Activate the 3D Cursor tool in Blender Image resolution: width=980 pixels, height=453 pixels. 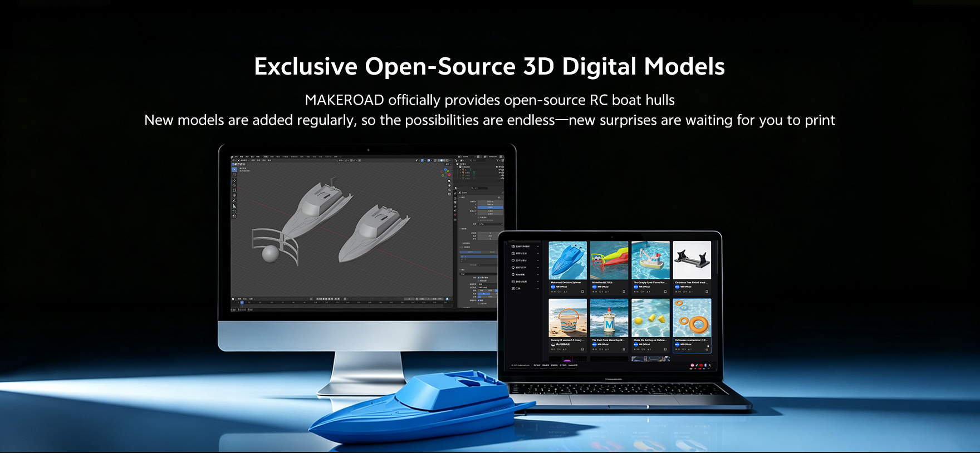coord(234,175)
